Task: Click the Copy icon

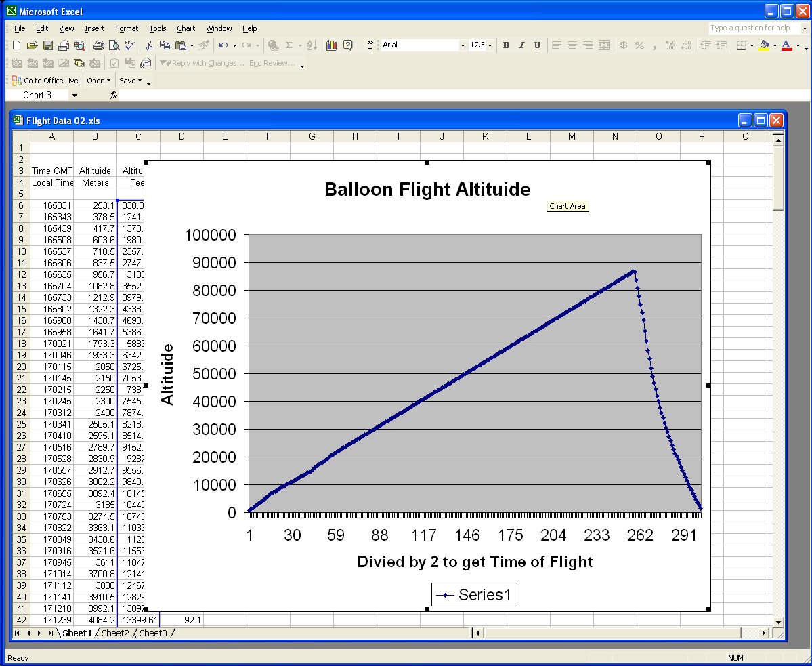Action: click(165, 45)
